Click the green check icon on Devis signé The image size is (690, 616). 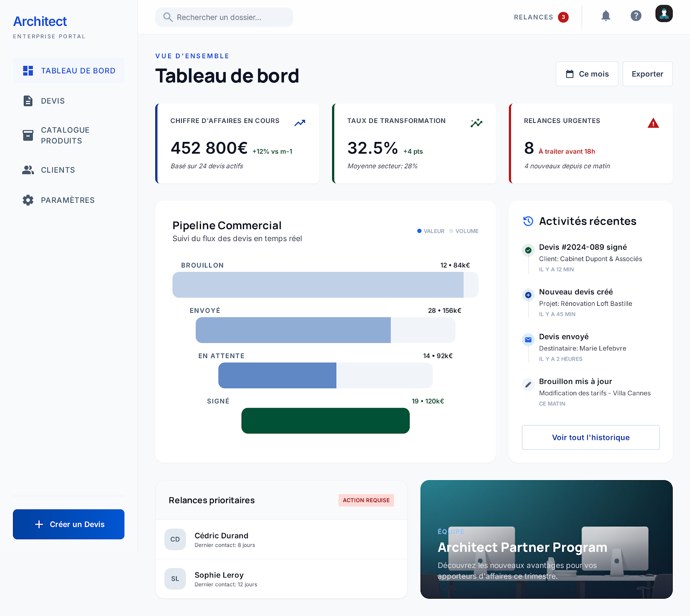tap(528, 250)
